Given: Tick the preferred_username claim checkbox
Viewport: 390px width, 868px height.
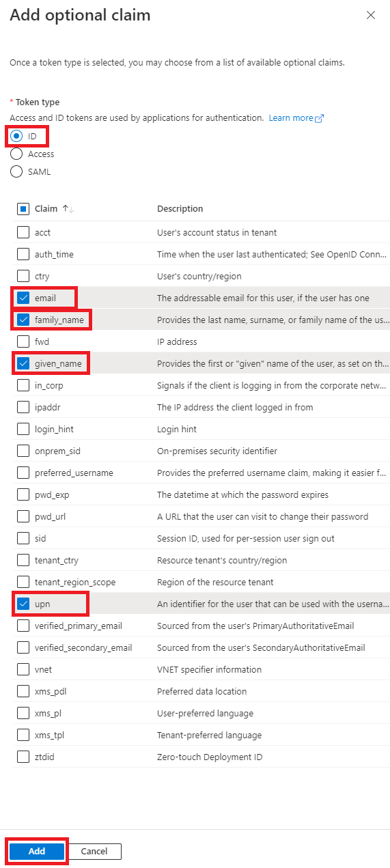Looking at the screenshot, I should [x=23, y=473].
